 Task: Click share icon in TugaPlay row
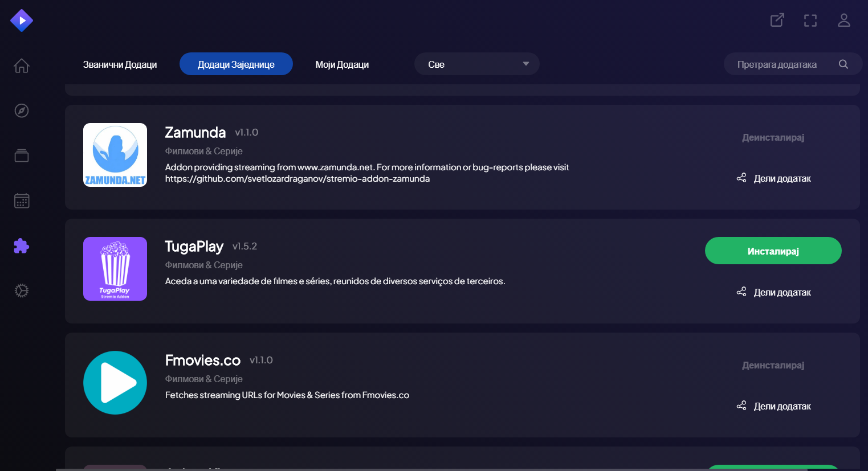click(741, 292)
